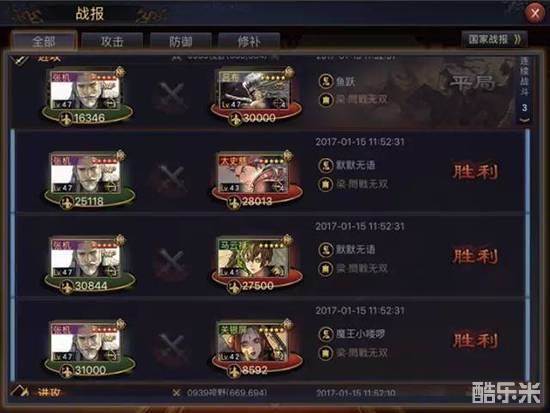Click alliance icon in first 胜利 row

point(326,184)
